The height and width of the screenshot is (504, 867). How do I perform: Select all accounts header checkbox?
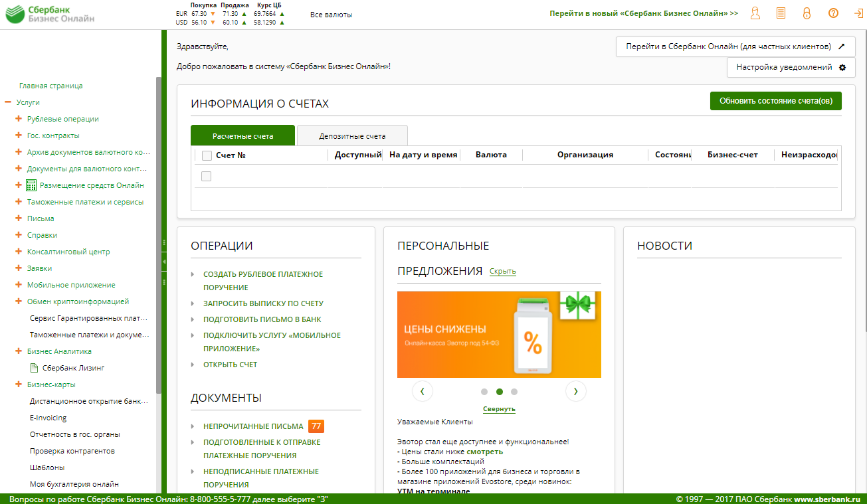tap(207, 155)
